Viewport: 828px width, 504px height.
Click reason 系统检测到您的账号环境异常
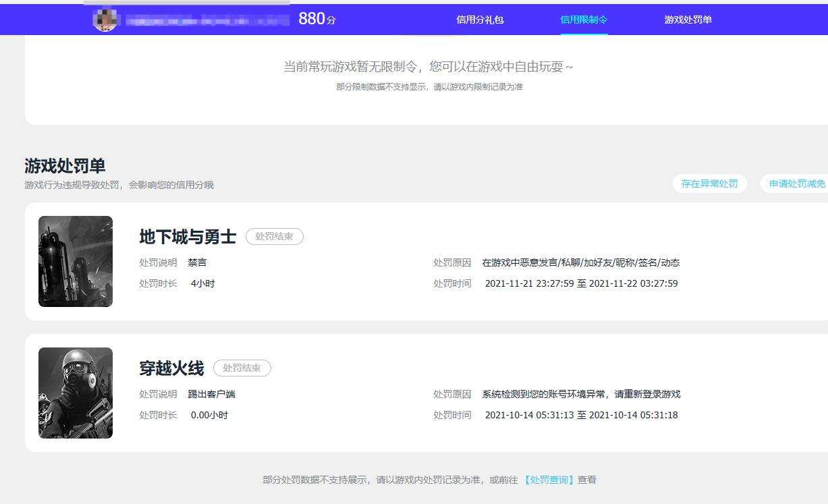pyautogui.click(x=580, y=394)
